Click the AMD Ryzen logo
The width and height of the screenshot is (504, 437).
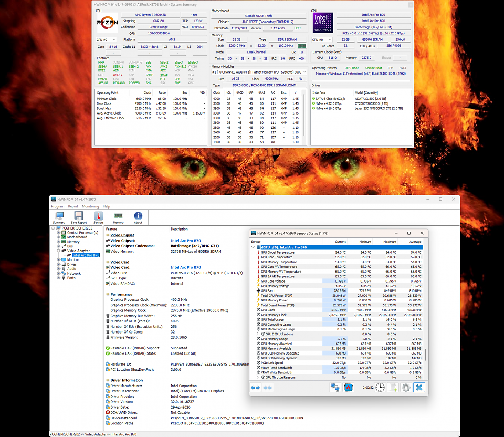pyautogui.click(x=107, y=23)
